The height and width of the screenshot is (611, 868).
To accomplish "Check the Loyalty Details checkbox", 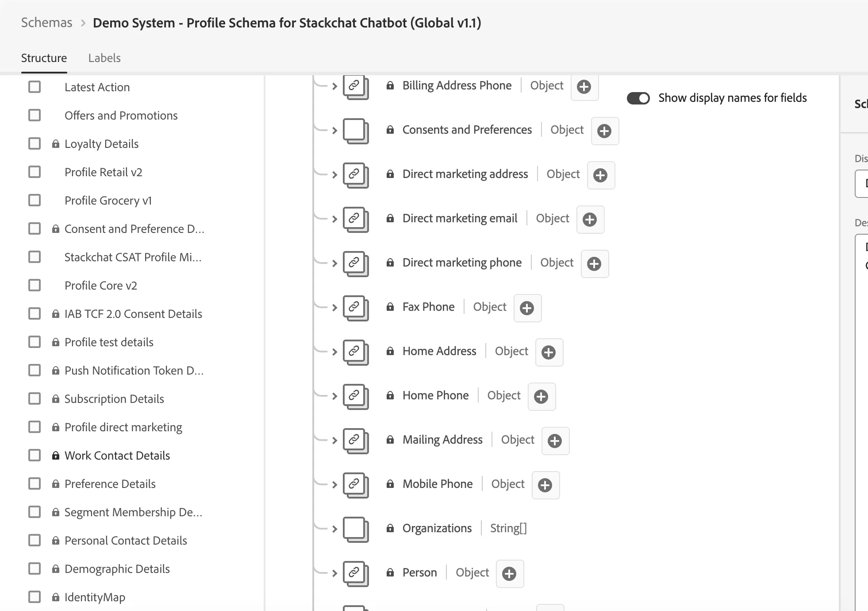I will click(35, 143).
